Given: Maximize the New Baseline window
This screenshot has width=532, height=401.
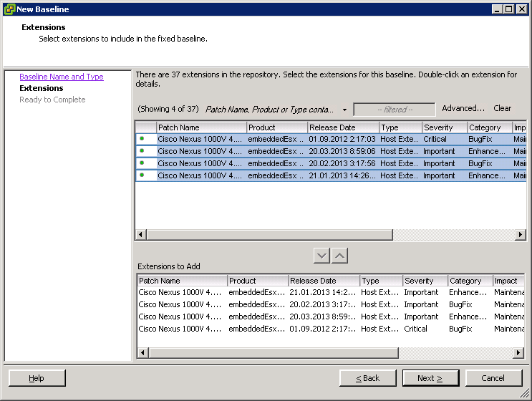Looking at the screenshot, I should point(509,9).
